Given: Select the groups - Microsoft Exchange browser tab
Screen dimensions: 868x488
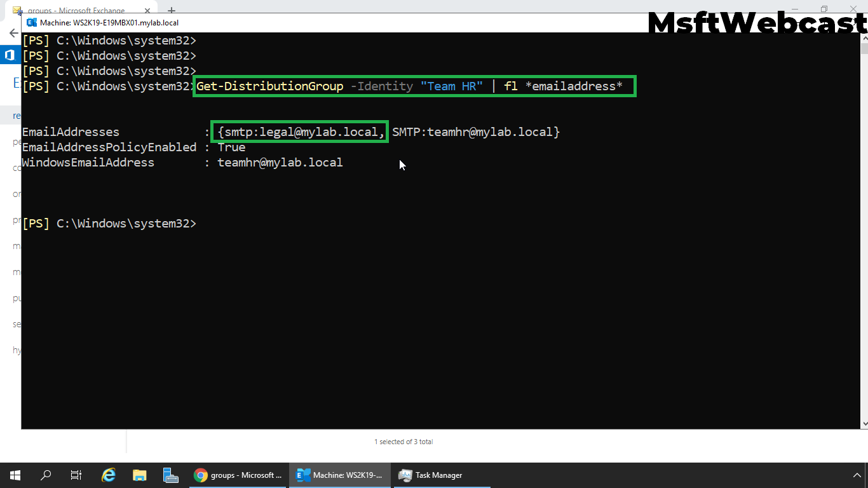Looking at the screenshot, I should point(76,10).
